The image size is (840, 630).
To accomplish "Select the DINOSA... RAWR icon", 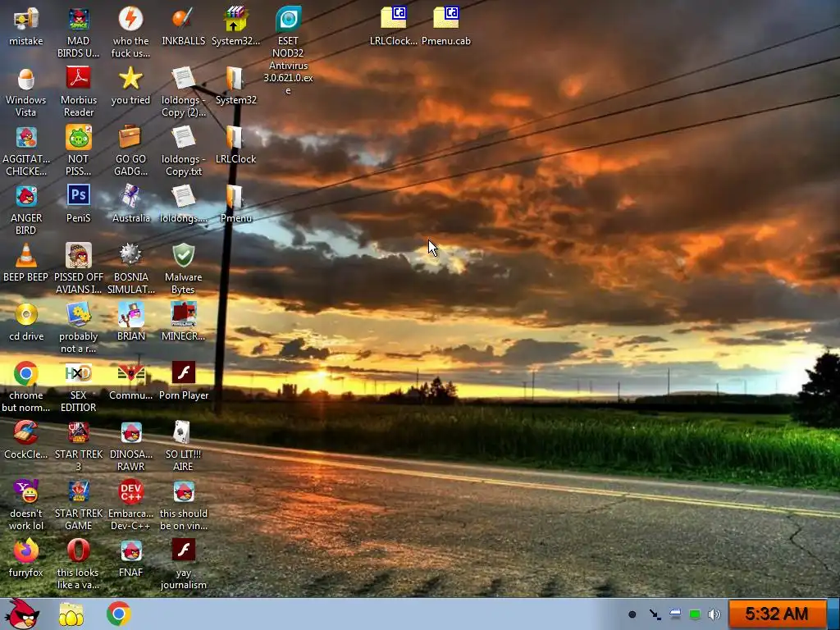I will [130, 433].
